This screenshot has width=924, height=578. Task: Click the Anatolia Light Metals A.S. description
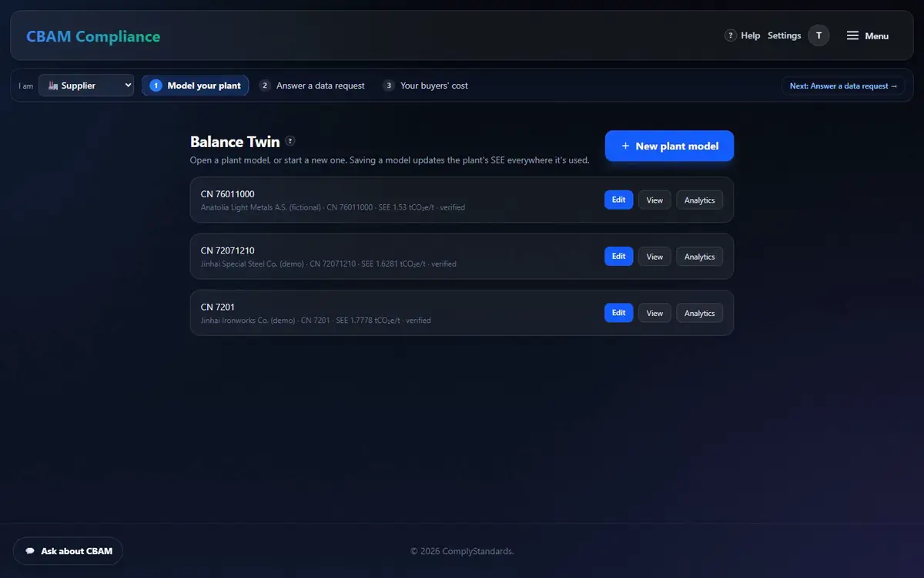[333, 207]
